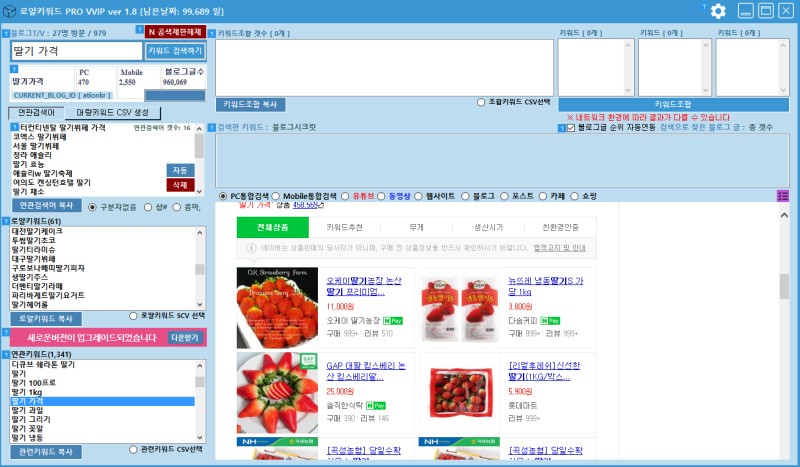Enable 조합키워드 CSV선택 option

pyautogui.click(x=481, y=102)
